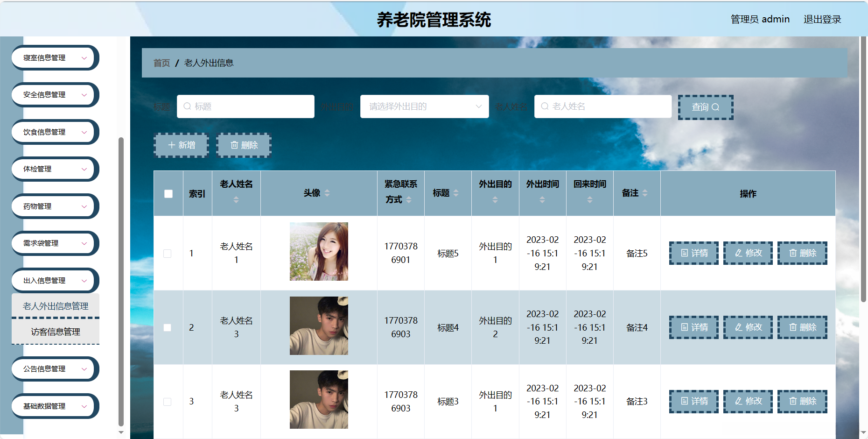Viewport: 868px width, 439px height.
Task: Click the 备注3 cell
Action: click(x=637, y=402)
